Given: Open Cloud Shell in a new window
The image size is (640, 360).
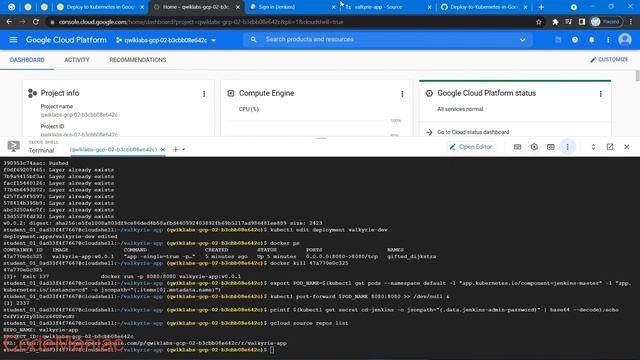Looking at the screenshot, I should coord(610,147).
